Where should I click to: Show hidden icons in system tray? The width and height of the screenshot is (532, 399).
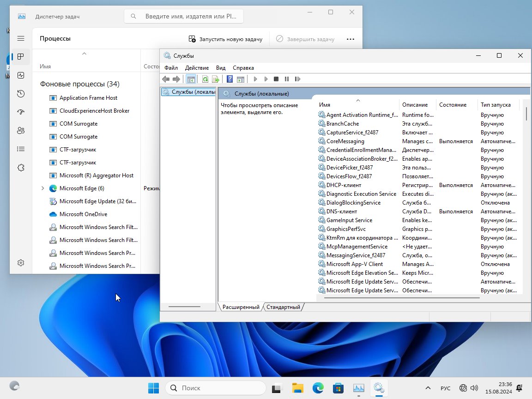click(428, 388)
